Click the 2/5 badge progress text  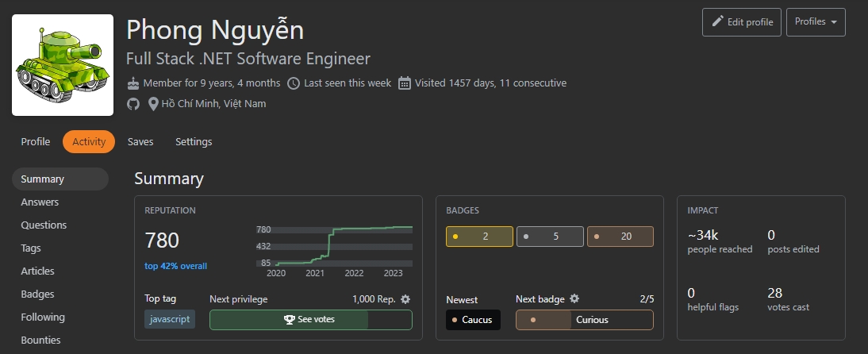(647, 299)
